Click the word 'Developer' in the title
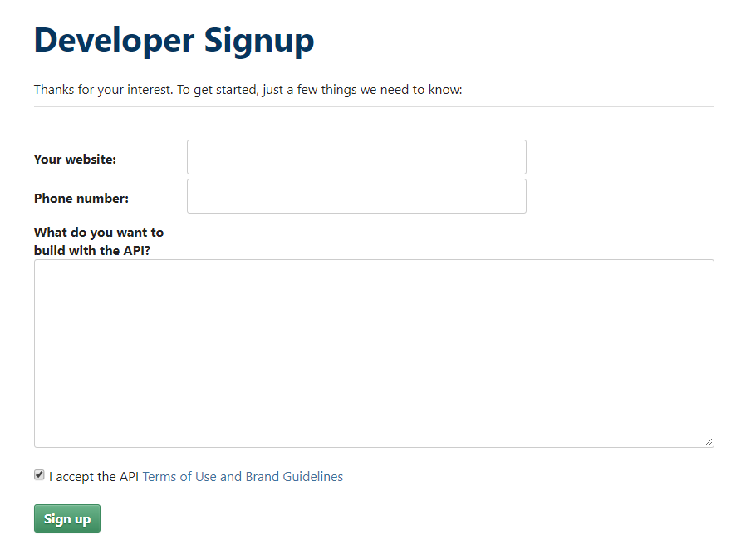Viewport: 741px width, 560px height. tap(114, 40)
